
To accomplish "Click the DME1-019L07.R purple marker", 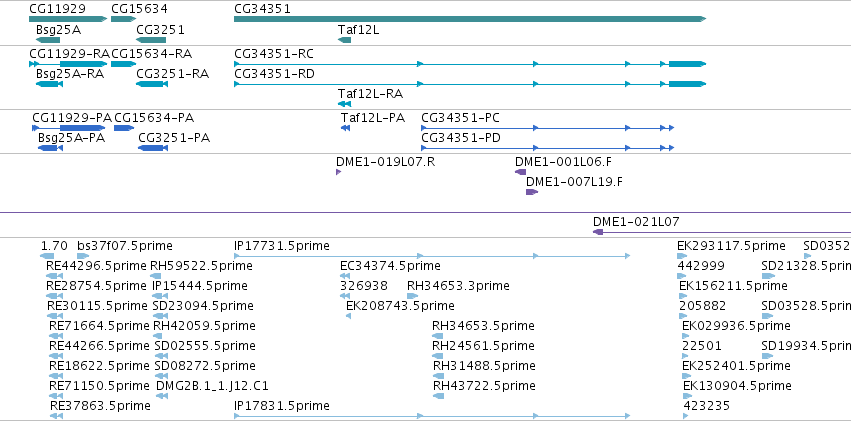I will (339, 172).
